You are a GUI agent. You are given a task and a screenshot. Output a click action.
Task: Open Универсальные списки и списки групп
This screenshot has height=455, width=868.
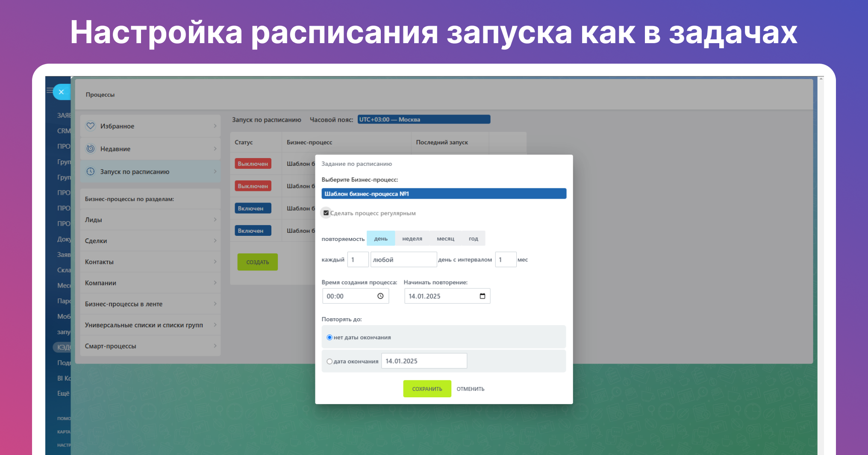[150, 325]
